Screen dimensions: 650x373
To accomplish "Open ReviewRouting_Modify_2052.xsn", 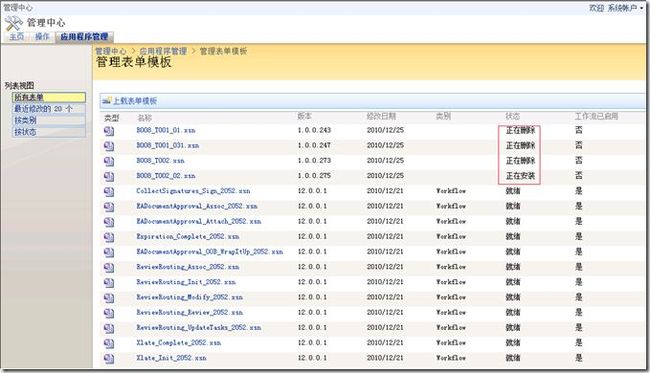I will [190, 297].
